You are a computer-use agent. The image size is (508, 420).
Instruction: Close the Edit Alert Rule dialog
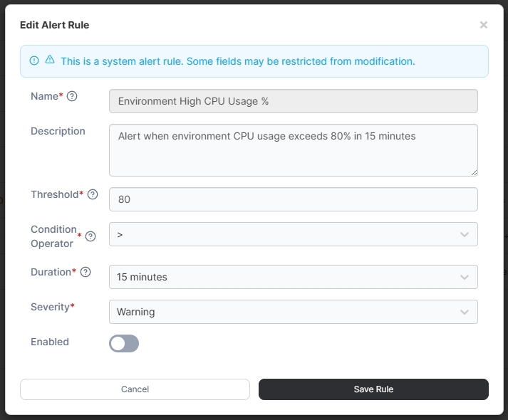483,25
